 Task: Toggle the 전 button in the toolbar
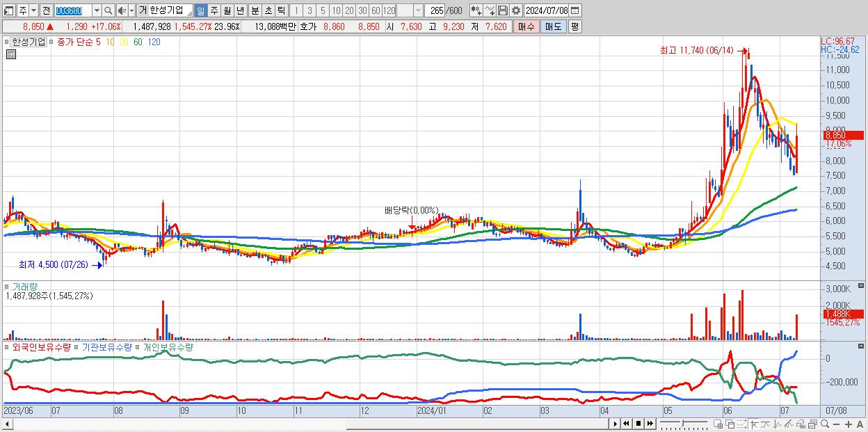[46, 10]
